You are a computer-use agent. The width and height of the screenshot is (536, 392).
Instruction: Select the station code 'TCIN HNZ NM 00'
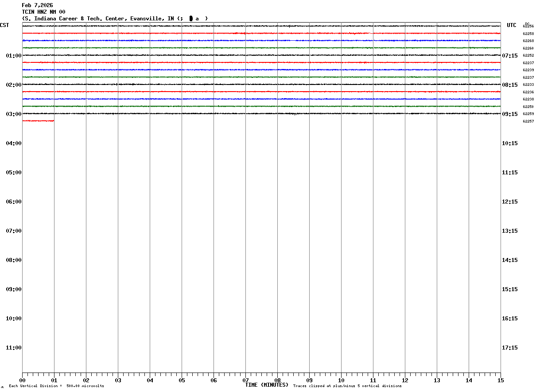tap(43, 12)
